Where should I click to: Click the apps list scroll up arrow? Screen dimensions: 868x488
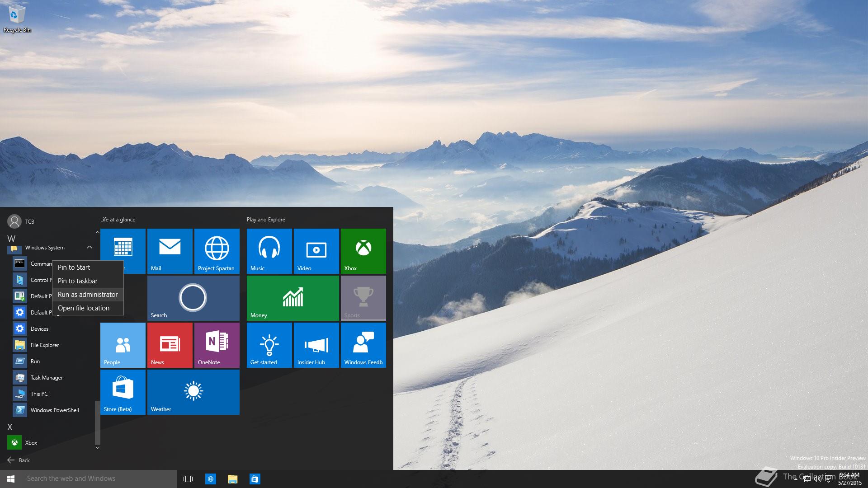97,232
